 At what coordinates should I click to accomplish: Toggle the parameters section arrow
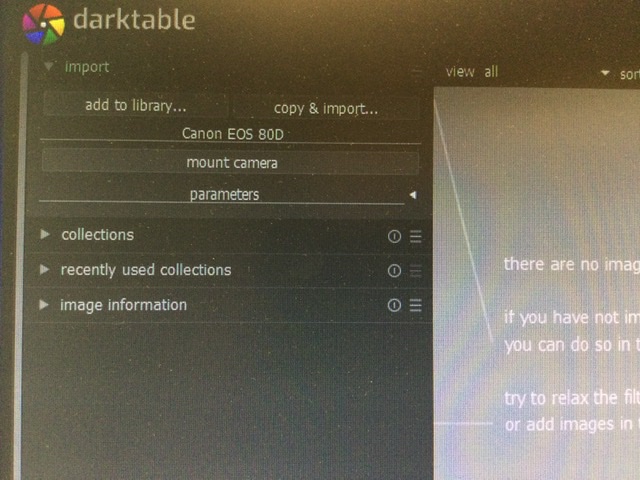(x=413, y=195)
